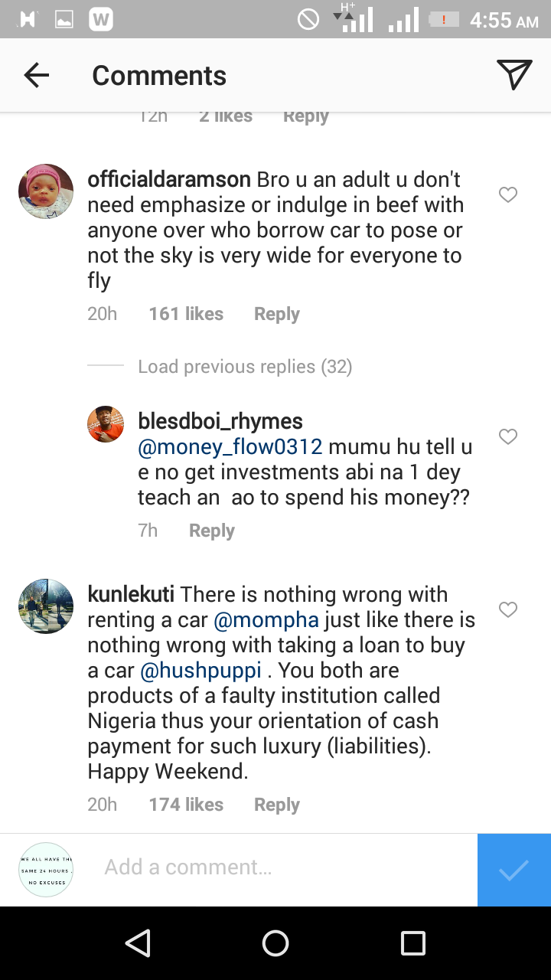
Task: Open direct messages paper plane icon
Action: point(514,75)
